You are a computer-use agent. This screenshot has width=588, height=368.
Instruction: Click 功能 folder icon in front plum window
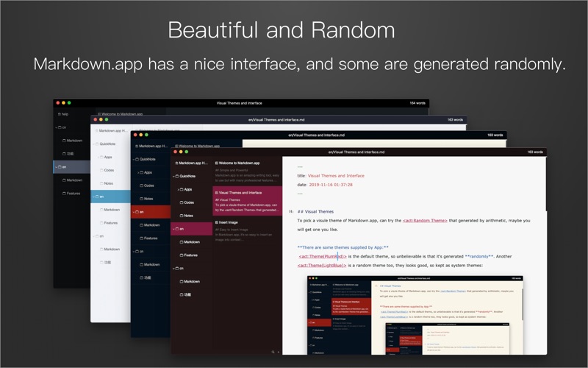[182, 294]
